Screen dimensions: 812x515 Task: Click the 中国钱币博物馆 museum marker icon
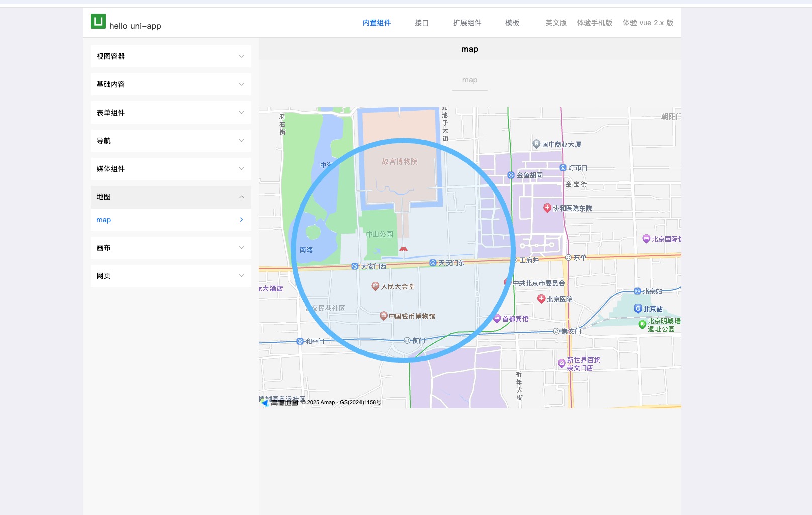click(383, 316)
